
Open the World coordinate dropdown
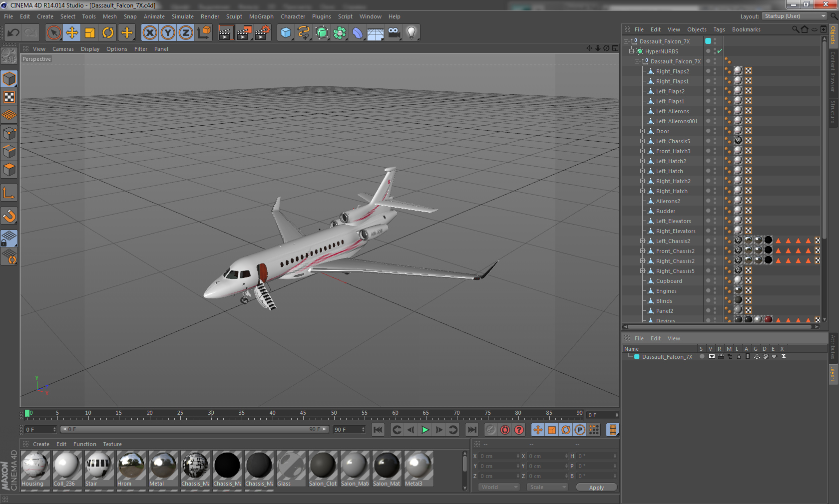click(x=499, y=487)
